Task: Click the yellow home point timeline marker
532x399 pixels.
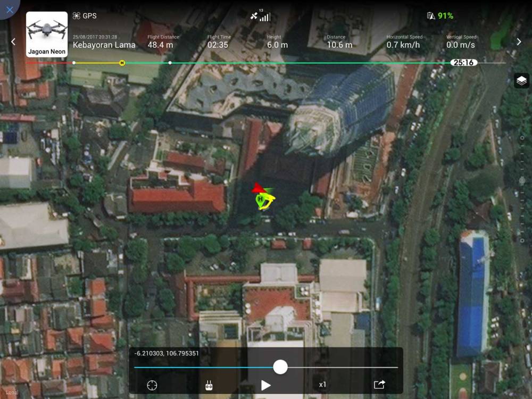Action: click(122, 63)
